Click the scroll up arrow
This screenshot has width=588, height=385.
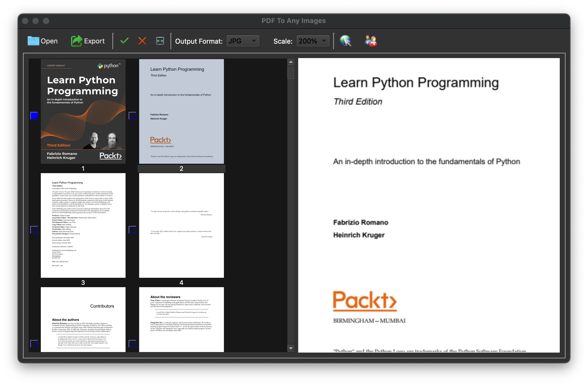(291, 62)
